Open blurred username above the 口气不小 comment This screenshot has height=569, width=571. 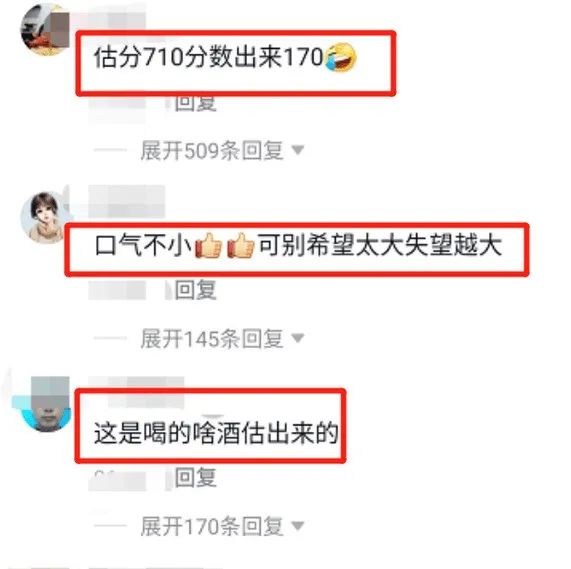[126, 201]
